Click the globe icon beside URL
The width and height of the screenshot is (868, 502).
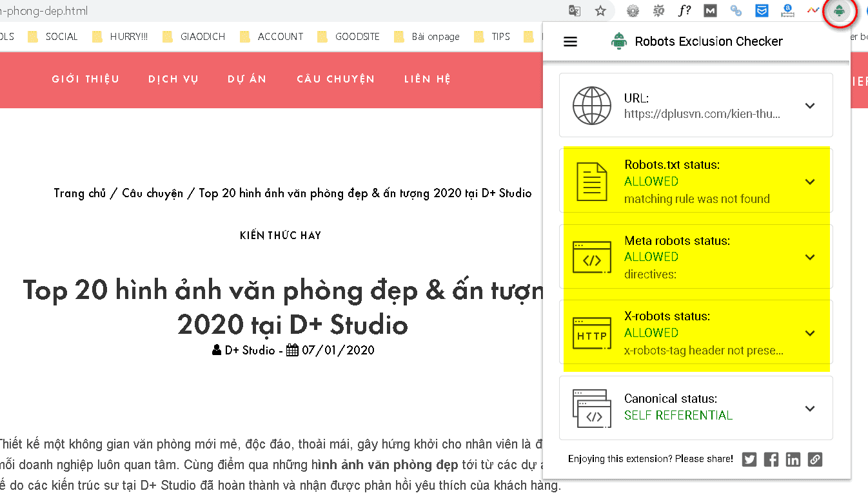[592, 106]
